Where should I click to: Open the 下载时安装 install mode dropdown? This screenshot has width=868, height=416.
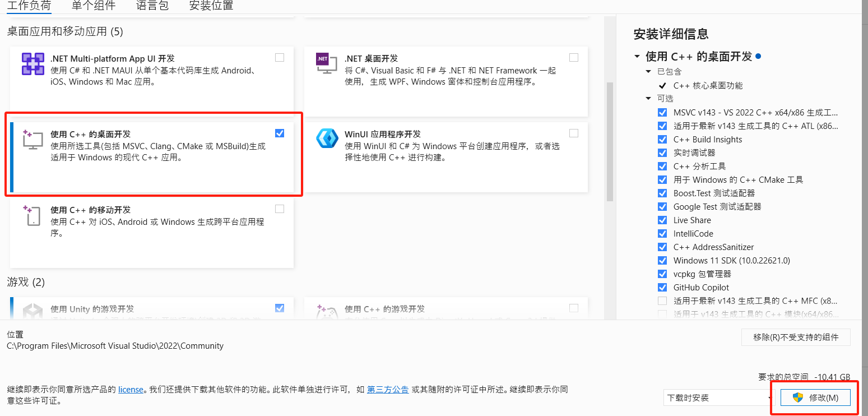(x=719, y=397)
